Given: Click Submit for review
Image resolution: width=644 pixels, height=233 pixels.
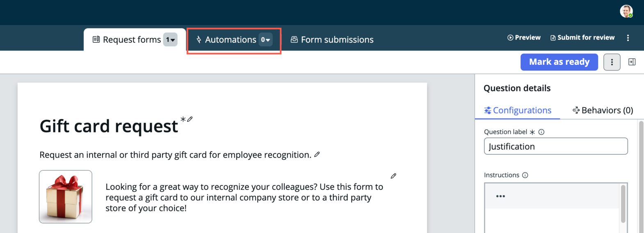Looking at the screenshot, I should coord(582,38).
